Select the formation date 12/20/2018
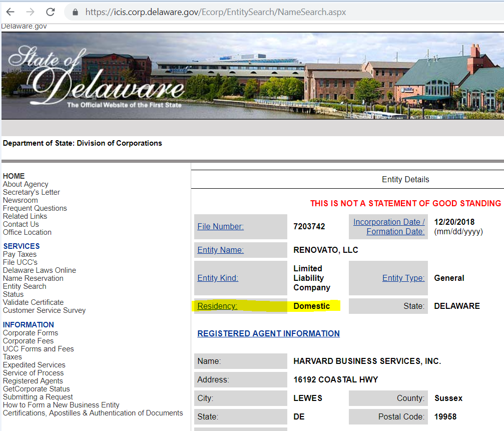Viewport: 504px width, 431px height. [454, 222]
